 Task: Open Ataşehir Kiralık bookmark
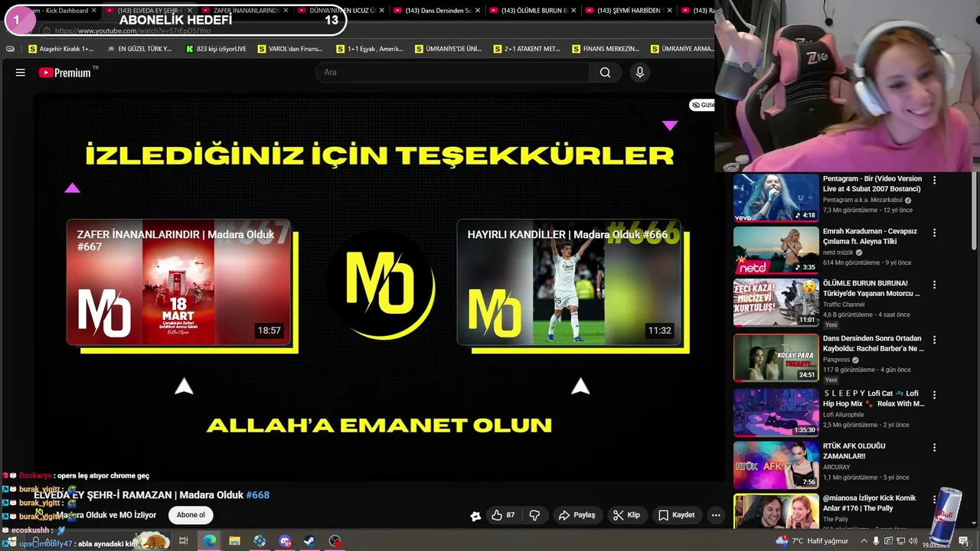click(x=60, y=49)
